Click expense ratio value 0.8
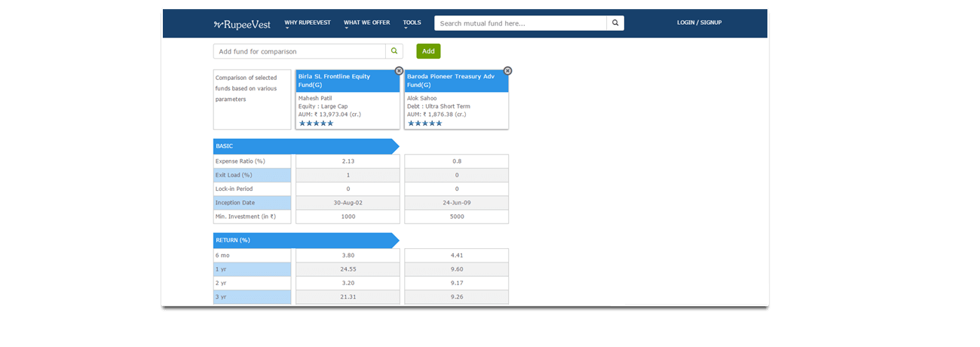 point(457,161)
